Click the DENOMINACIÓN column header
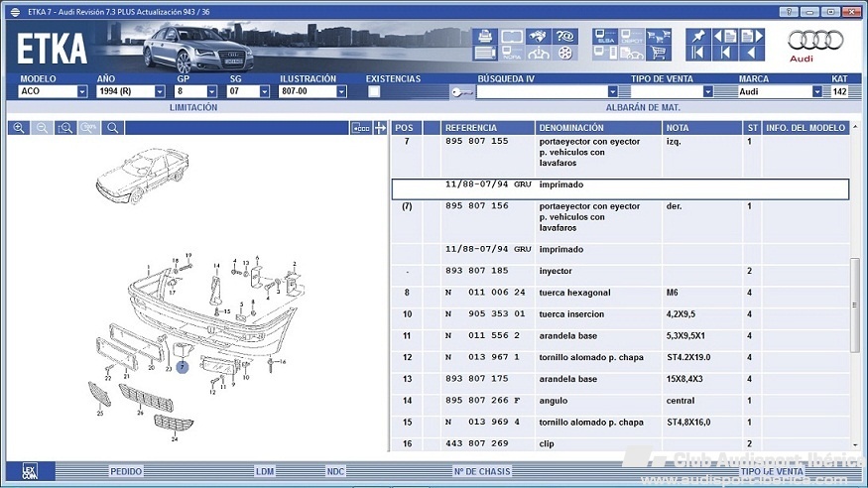The width and height of the screenshot is (868, 488). [x=598, y=128]
